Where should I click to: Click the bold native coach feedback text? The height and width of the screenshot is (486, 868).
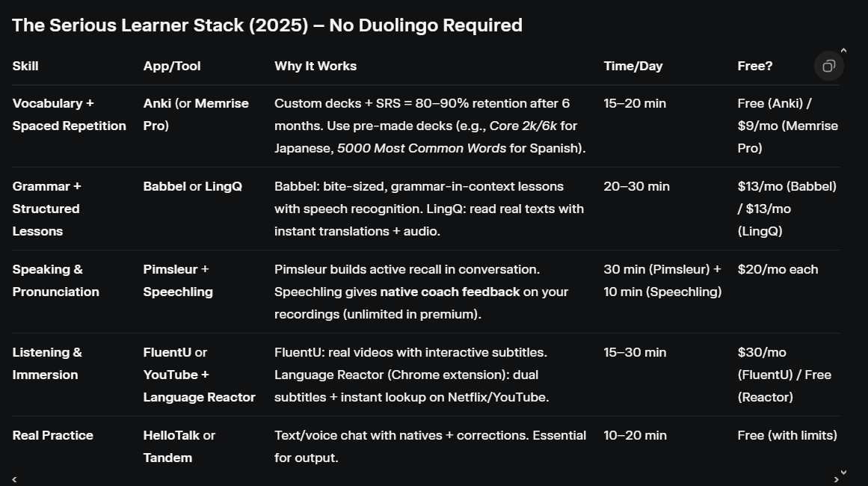tap(450, 292)
